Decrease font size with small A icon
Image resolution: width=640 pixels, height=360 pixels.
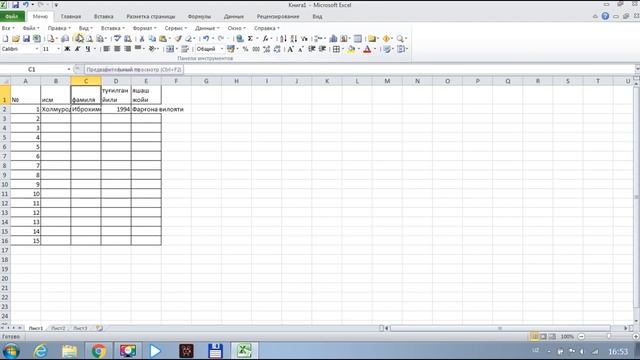[301, 49]
